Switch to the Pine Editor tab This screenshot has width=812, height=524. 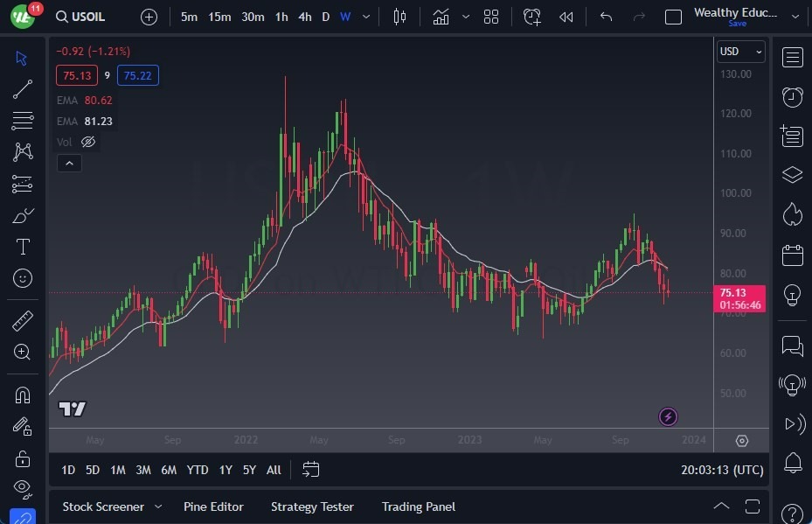[213, 507]
